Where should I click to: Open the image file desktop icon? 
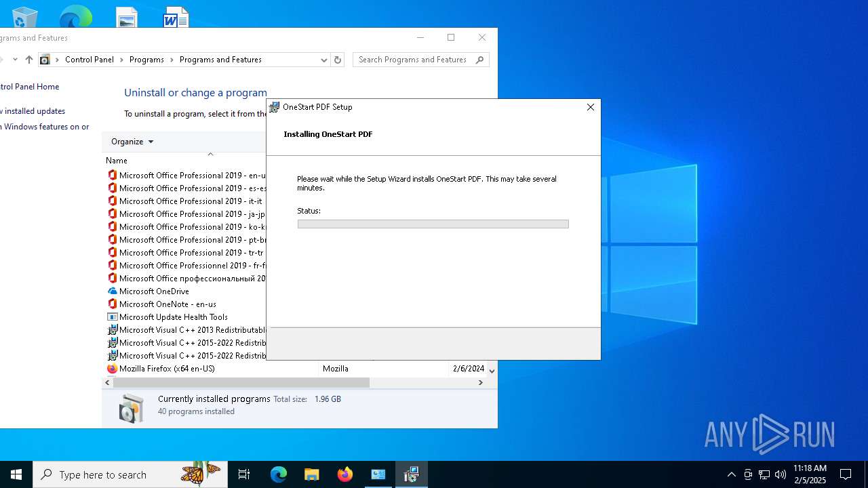pos(127,18)
